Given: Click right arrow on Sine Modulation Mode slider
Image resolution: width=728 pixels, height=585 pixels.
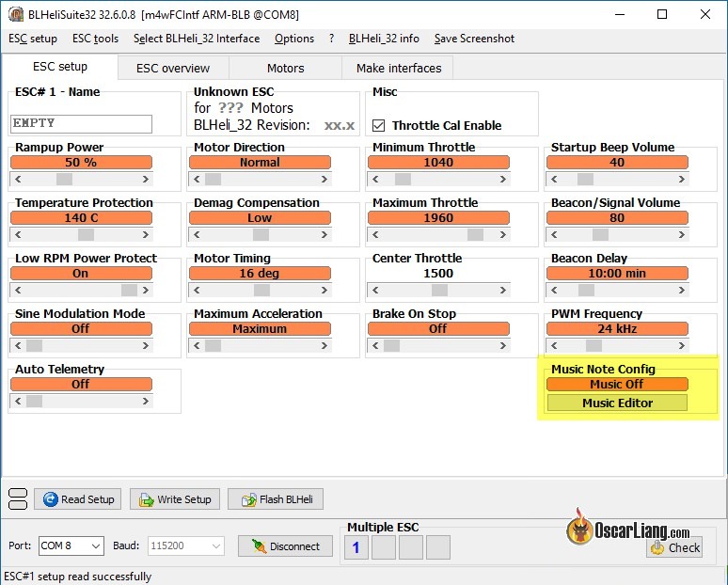Looking at the screenshot, I should click(x=146, y=345).
